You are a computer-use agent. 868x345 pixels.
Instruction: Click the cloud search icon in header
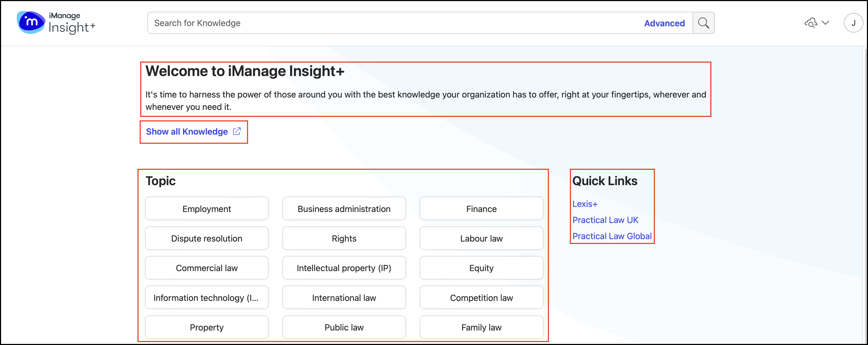[811, 23]
